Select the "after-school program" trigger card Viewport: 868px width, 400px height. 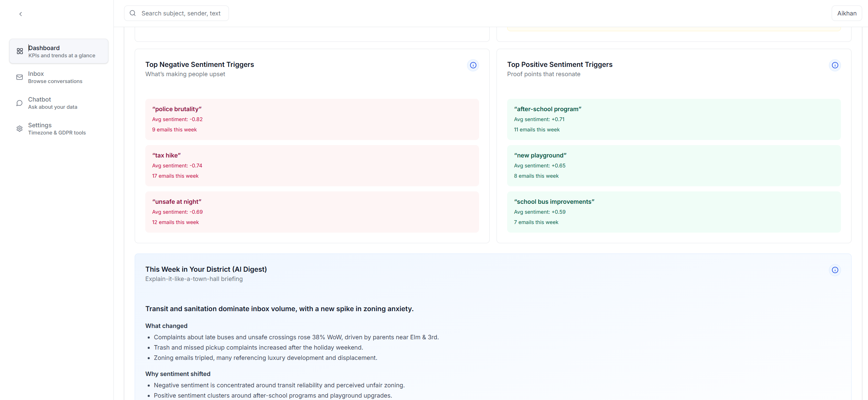[x=673, y=119]
